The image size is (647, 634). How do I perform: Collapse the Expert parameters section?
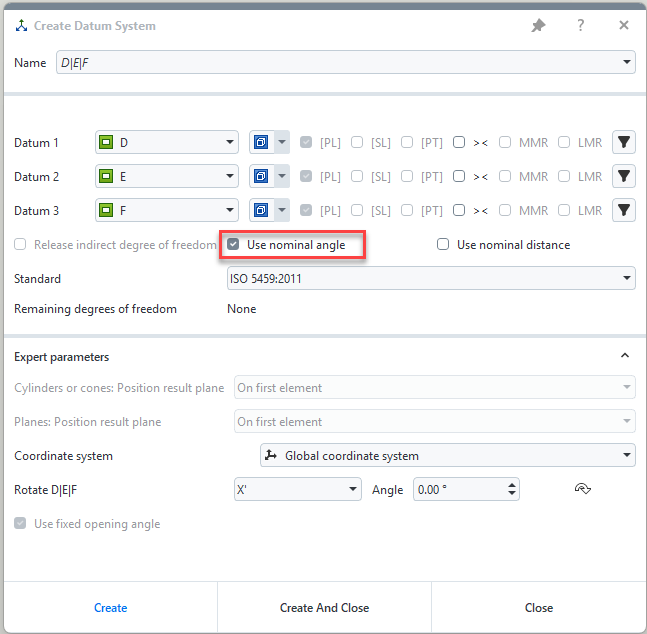625,356
